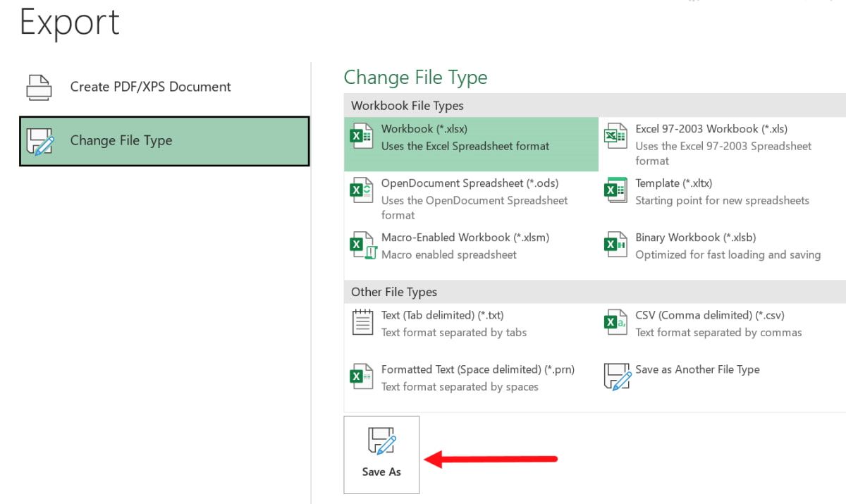846x504 pixels.
Task: Click the Workbook (*.xlsx) Excel icon
Action: point(362,136)
